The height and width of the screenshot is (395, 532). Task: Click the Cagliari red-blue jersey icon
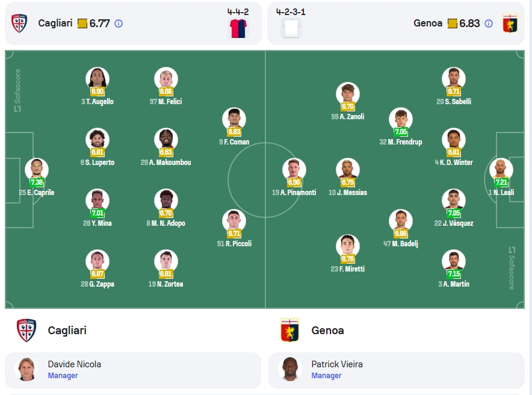pyautogui.click(x=238, y=28)
